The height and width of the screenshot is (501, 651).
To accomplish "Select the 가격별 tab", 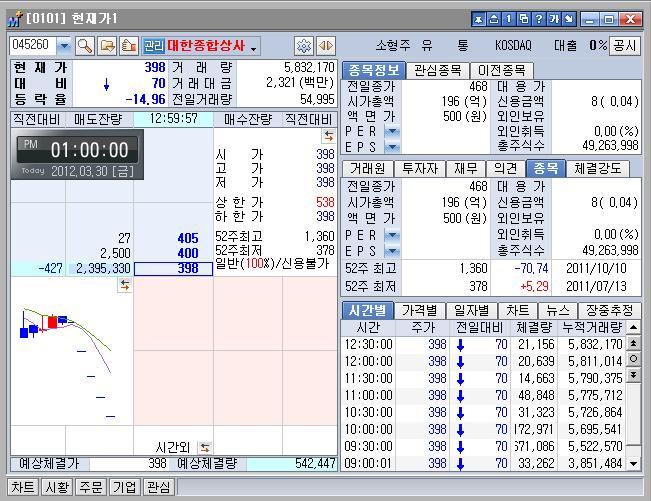I will click(x=419, y=310).
